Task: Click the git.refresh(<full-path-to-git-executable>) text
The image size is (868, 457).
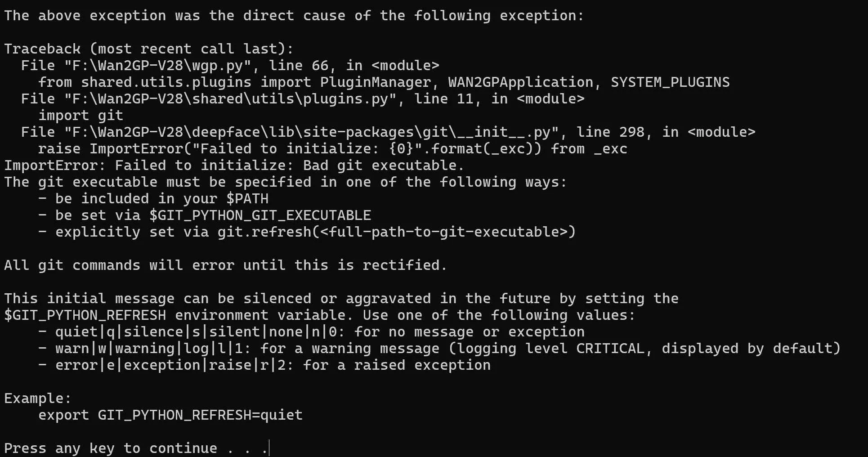Action: (x=396, y=232)
